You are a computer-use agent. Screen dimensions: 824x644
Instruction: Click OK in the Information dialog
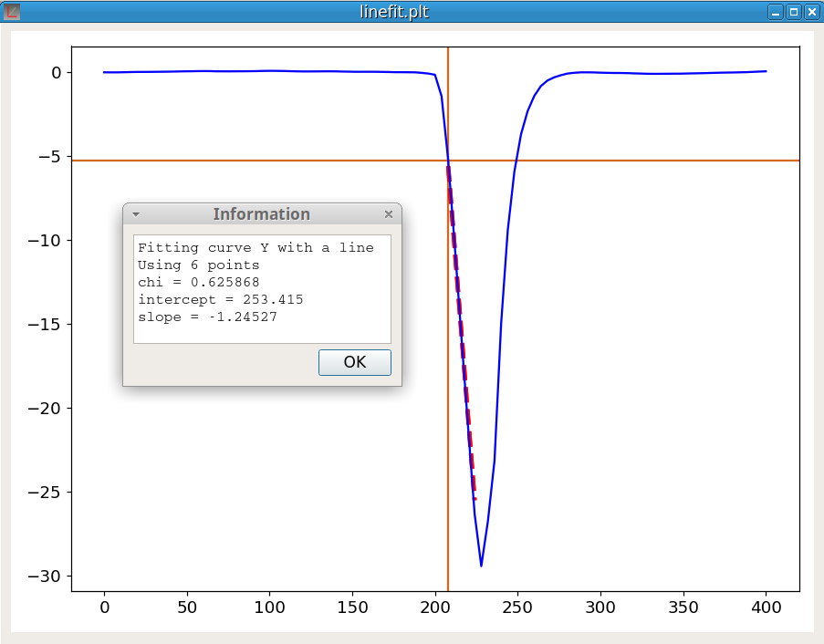click(x=355, y=362)
